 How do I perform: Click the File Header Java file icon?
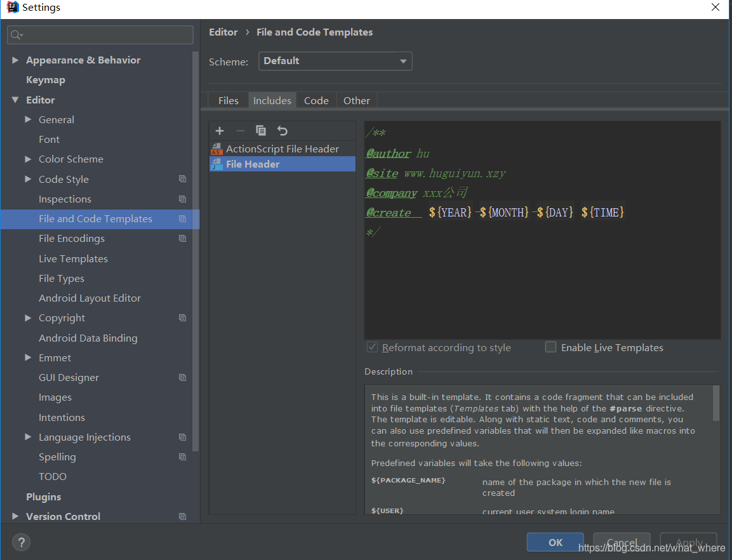(x=216, y=164)
